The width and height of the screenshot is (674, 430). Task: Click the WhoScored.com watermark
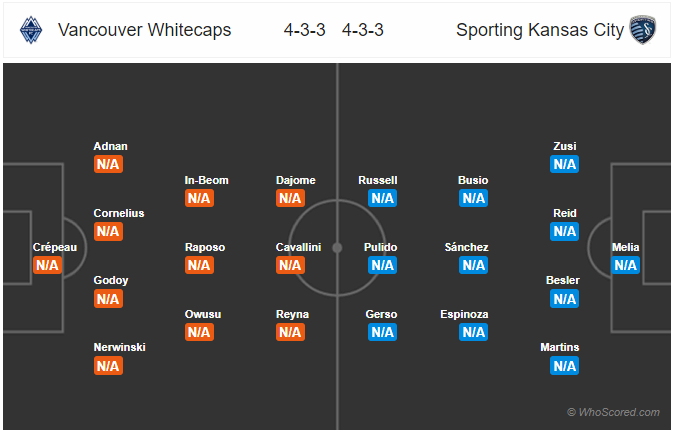[613, 412]
